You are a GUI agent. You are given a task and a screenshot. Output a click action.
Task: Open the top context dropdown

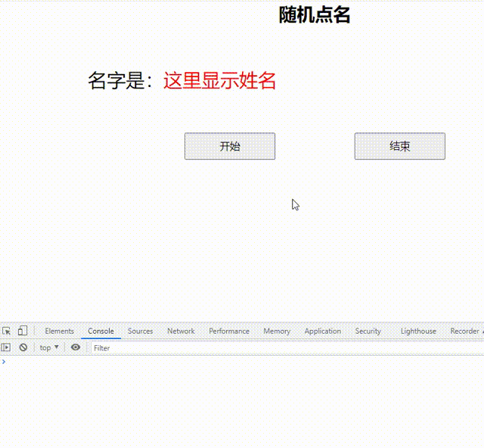point(49,347)
